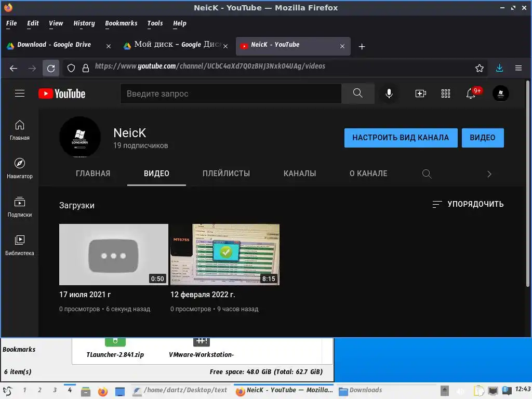Switch to the Мой диск tab
Viewport: 532px width, 399px height.
[x=176, y=46]
